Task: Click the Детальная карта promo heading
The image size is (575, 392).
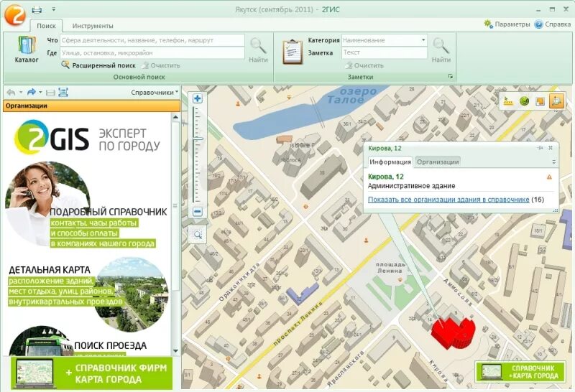Action: pyautogui.click(x=50, y=270)
